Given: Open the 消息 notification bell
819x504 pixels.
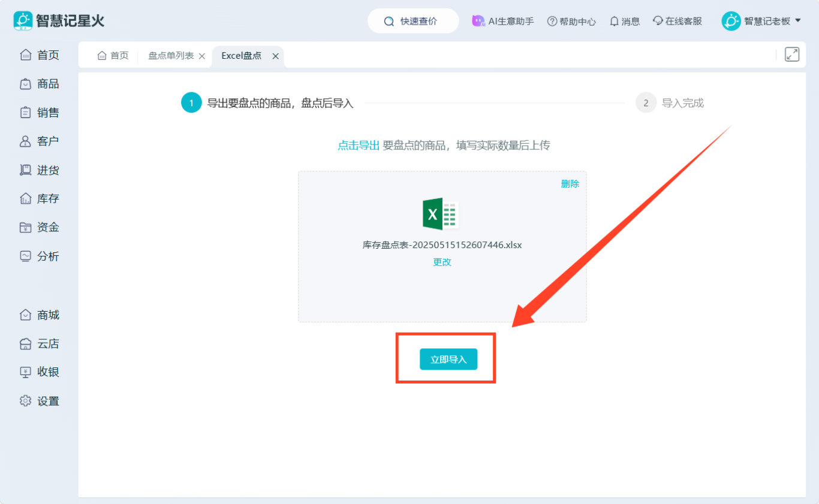Looking at the screenshot, I should click(614, 22).
